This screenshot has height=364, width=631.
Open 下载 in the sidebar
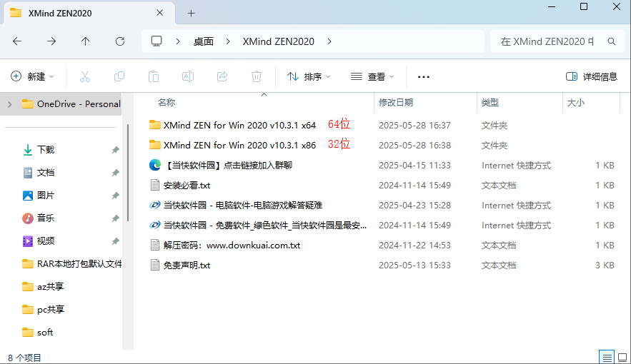pyautogui.click(x=46, y=150)
